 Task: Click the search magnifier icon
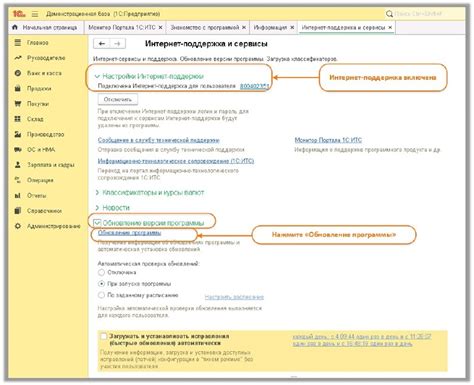point(389,14)
